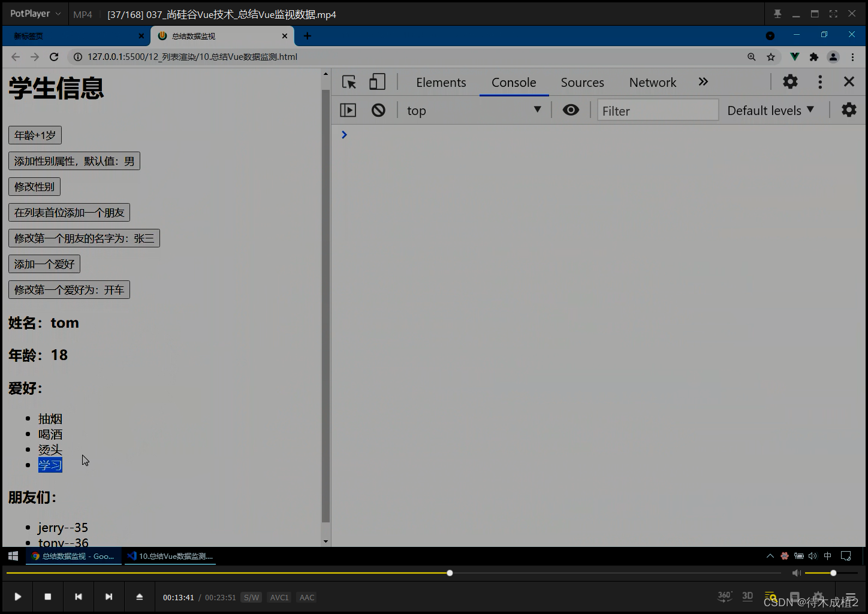Focus the console Filter input

coord(658,110)
